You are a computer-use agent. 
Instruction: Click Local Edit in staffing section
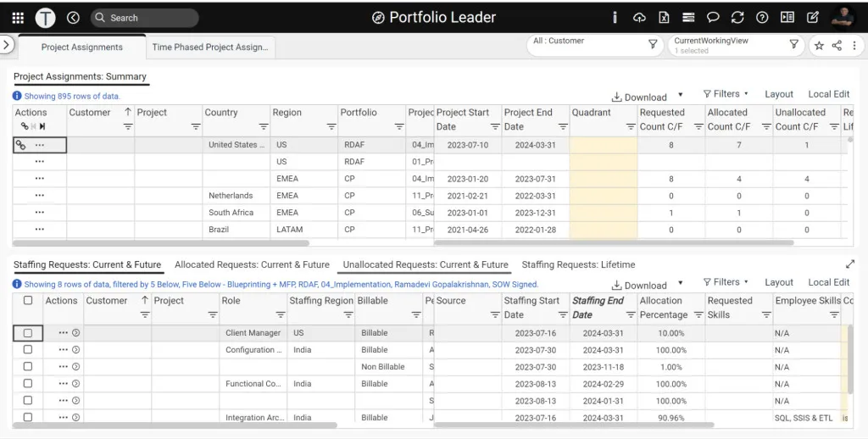829,282
